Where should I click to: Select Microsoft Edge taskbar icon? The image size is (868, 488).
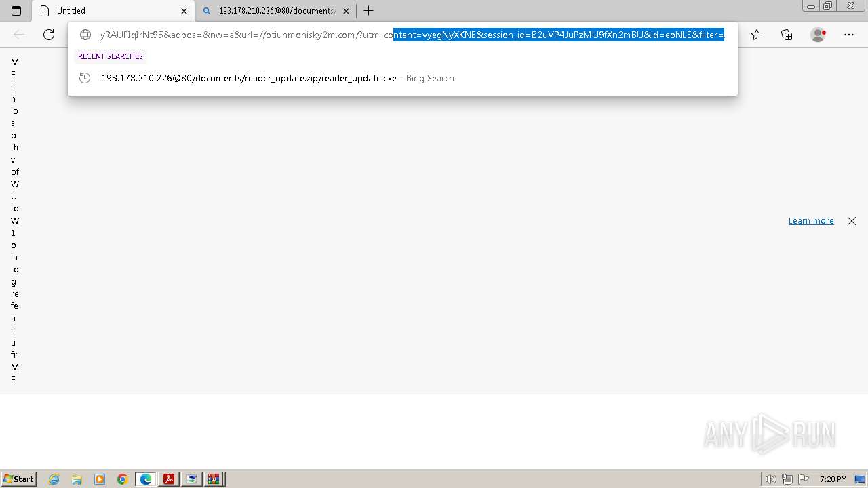pos(146,479)
